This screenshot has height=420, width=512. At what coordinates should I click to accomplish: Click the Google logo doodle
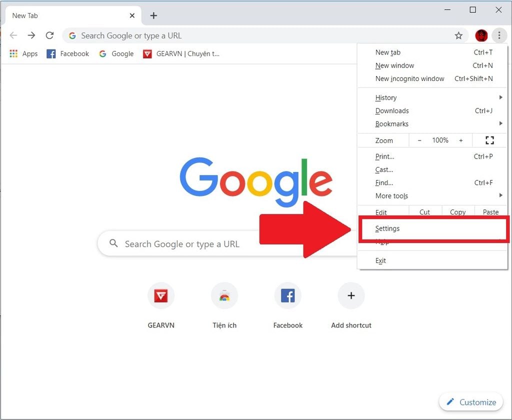click(256, 181)
